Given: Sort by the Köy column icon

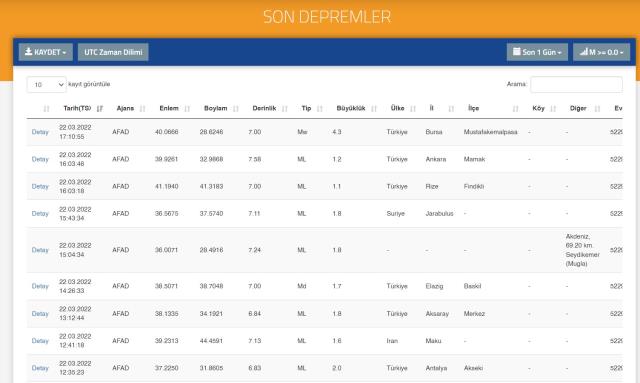Looking at the screenshot, I should 553,109.
